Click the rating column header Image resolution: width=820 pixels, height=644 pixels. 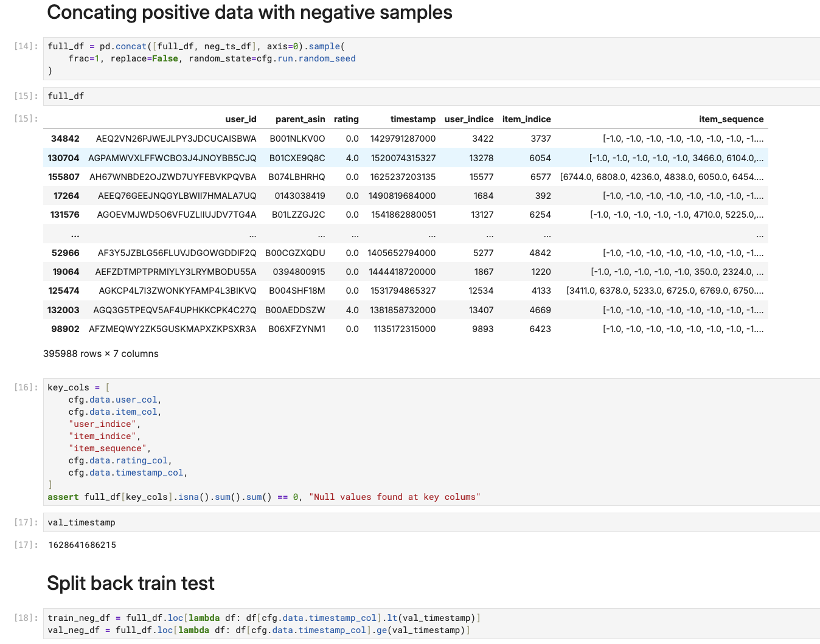[346, 119]
